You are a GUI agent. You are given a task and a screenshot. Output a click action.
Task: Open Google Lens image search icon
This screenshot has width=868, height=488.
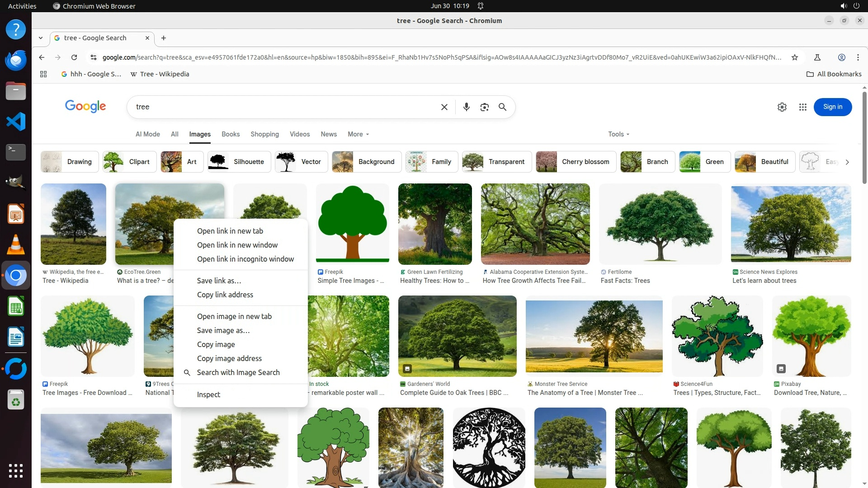coord(484,107)
